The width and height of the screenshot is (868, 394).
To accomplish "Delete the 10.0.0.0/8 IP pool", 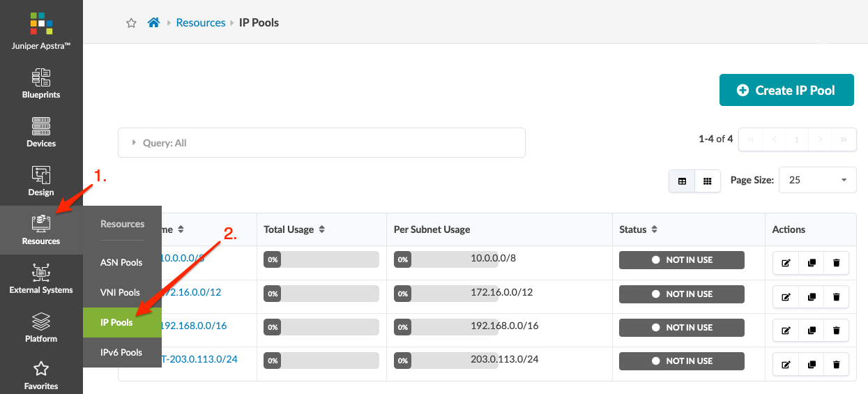I will (836, 263).
